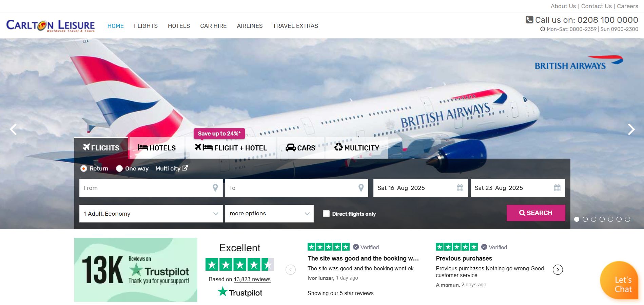Click the pink Search button

pos(536,213)
